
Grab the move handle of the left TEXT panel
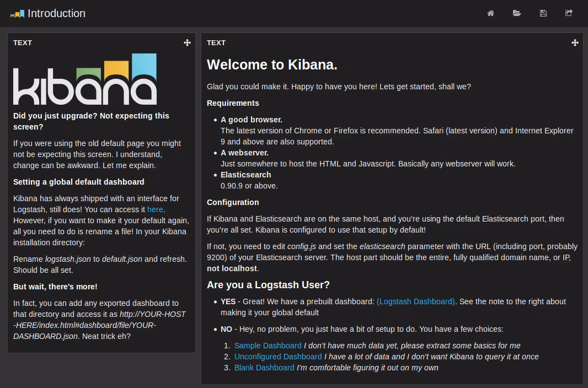click(187, 42)
